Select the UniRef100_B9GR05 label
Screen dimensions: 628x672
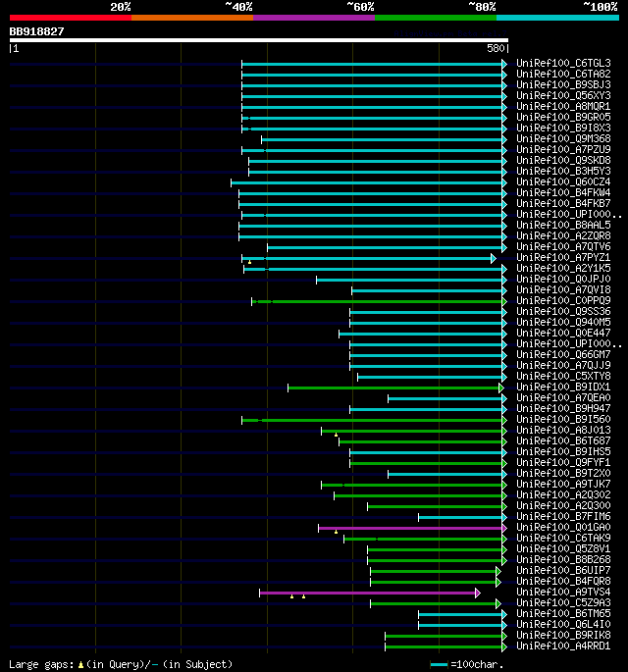click(563, 118)
